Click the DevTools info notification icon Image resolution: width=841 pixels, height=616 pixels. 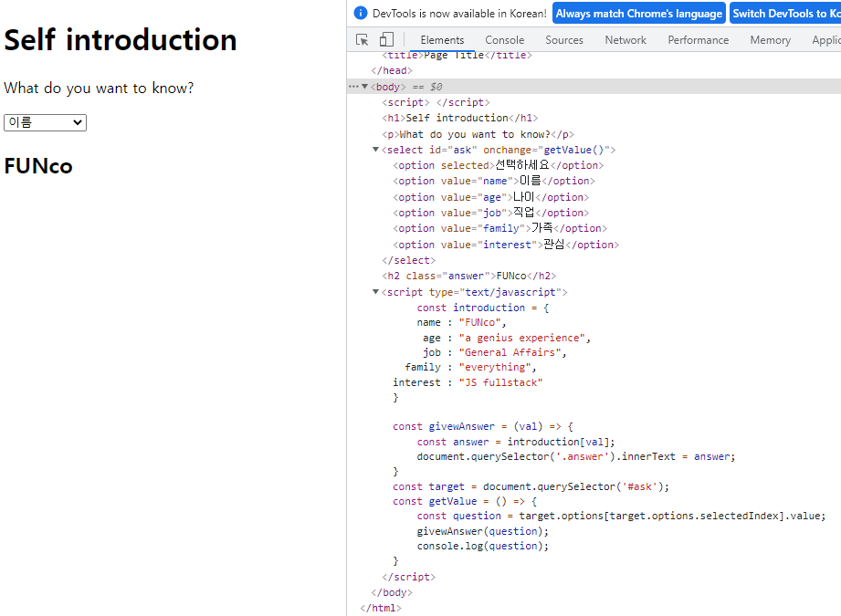click(361, 13)
